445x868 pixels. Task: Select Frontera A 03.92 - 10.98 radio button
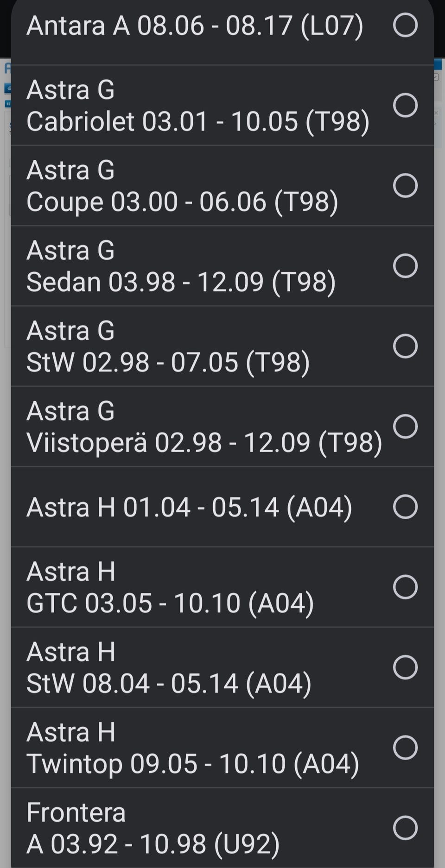click(405, 828)
